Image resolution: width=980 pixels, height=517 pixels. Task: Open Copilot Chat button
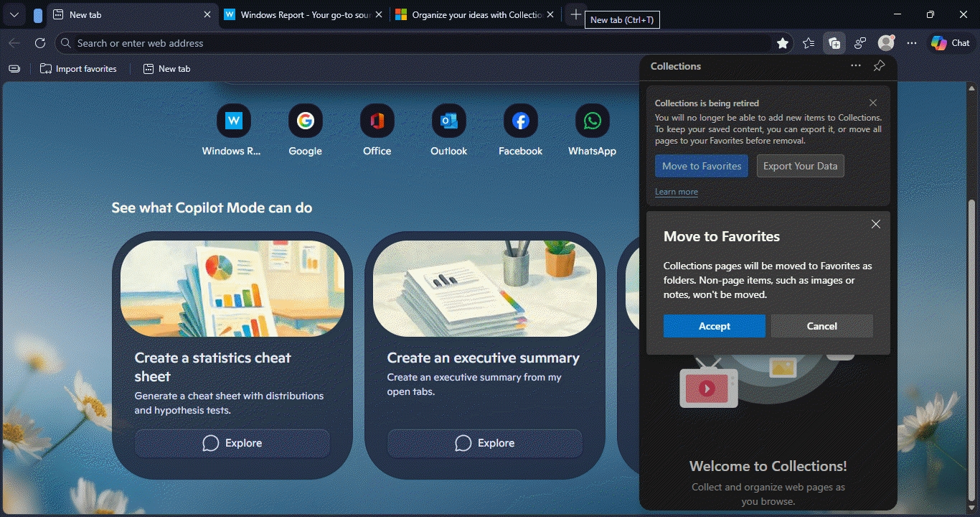[x=951, y=43]
